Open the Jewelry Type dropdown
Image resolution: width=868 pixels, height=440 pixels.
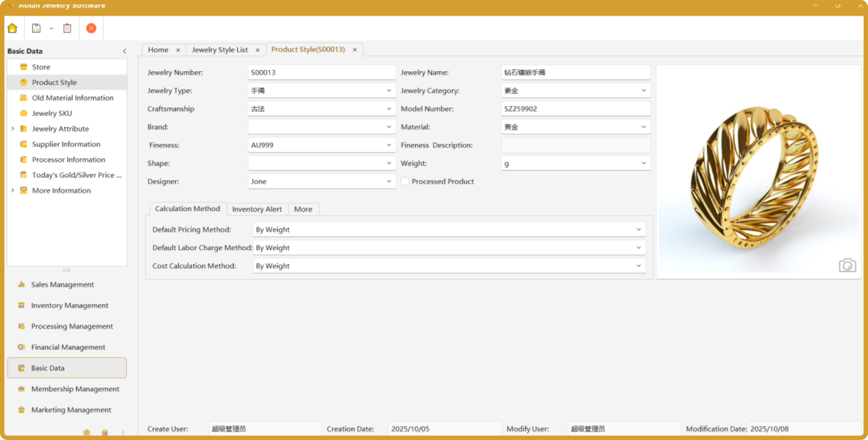[389, 91]
